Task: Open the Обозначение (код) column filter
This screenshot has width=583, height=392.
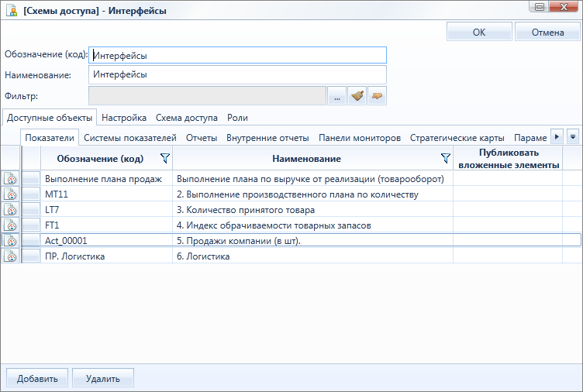Action: (x=165, y=158)
